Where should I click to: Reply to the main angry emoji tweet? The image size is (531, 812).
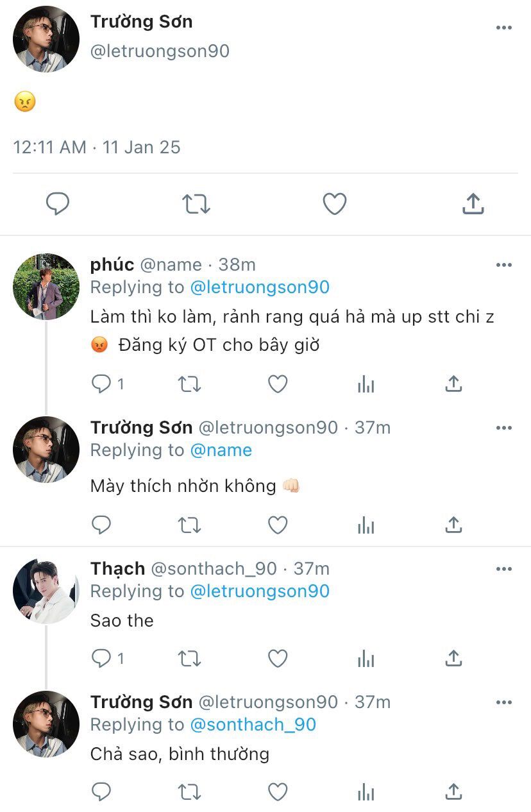(x=58, y=204)
